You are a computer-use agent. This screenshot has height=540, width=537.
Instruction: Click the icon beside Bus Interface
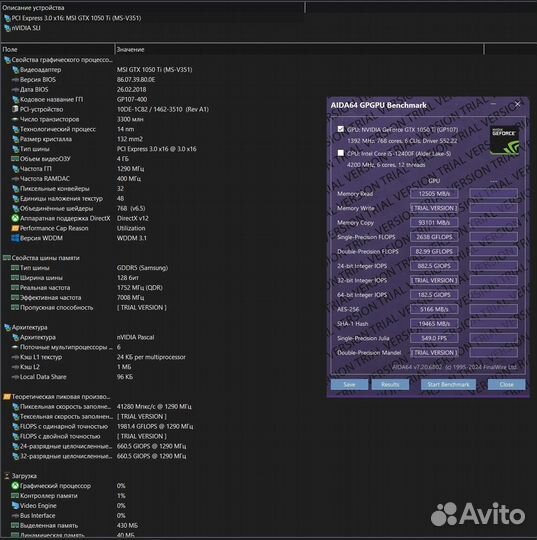pos(15,516)
